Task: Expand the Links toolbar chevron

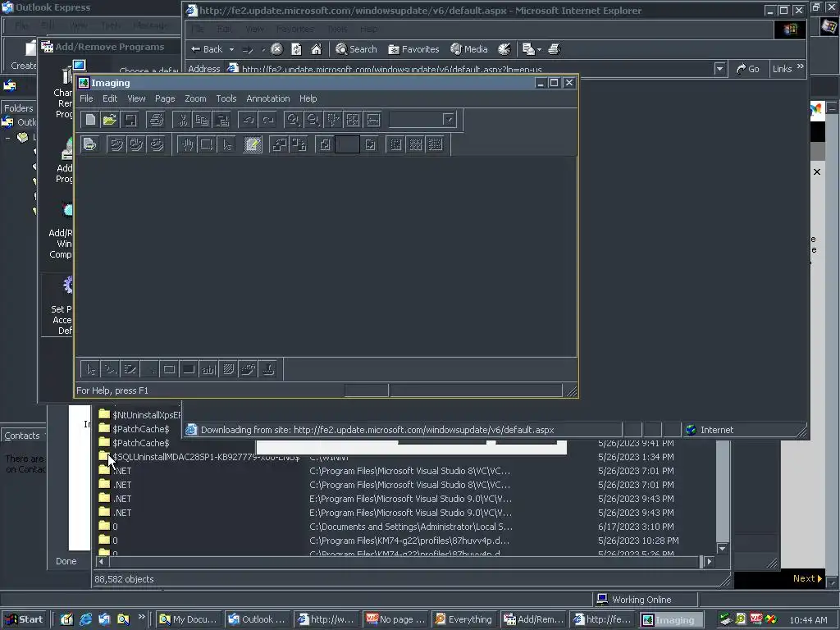Action: [801, 66]
